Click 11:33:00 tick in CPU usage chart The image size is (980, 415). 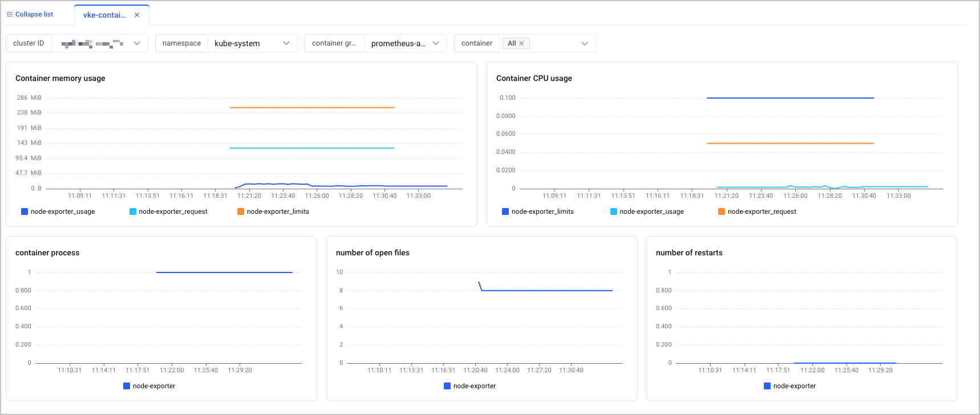(x=898, y=196)
